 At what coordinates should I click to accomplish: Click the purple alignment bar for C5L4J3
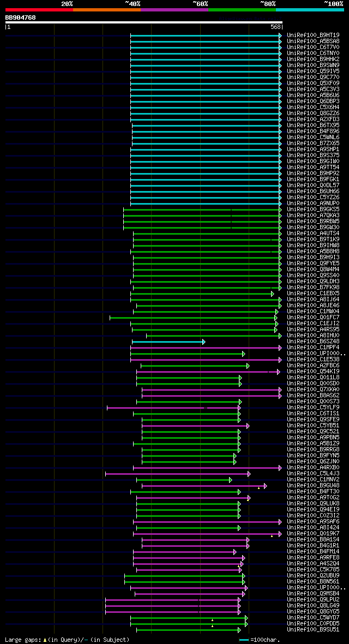178,474
